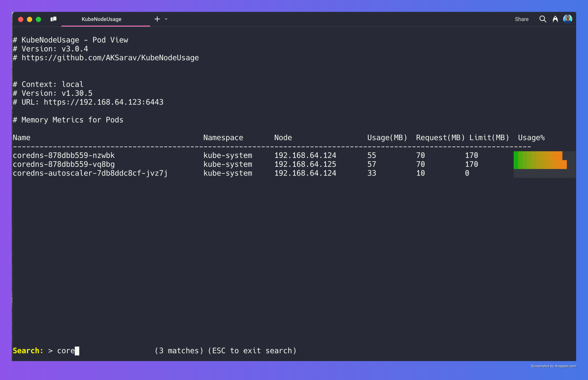The height and width of the screenshot is (380, 588).
Task: Click the Usage(MB) column header
Action: 387,138
